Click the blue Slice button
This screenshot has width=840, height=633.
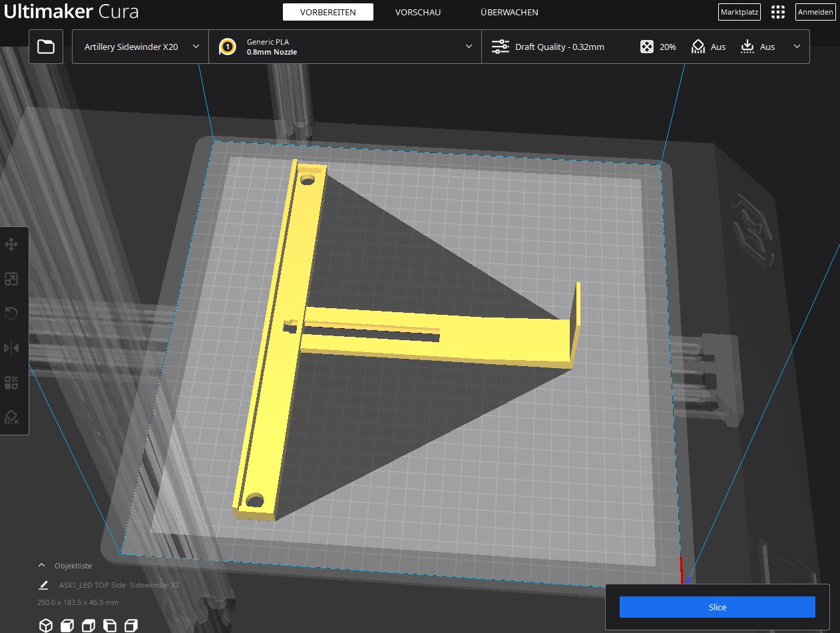click(717, 607)
